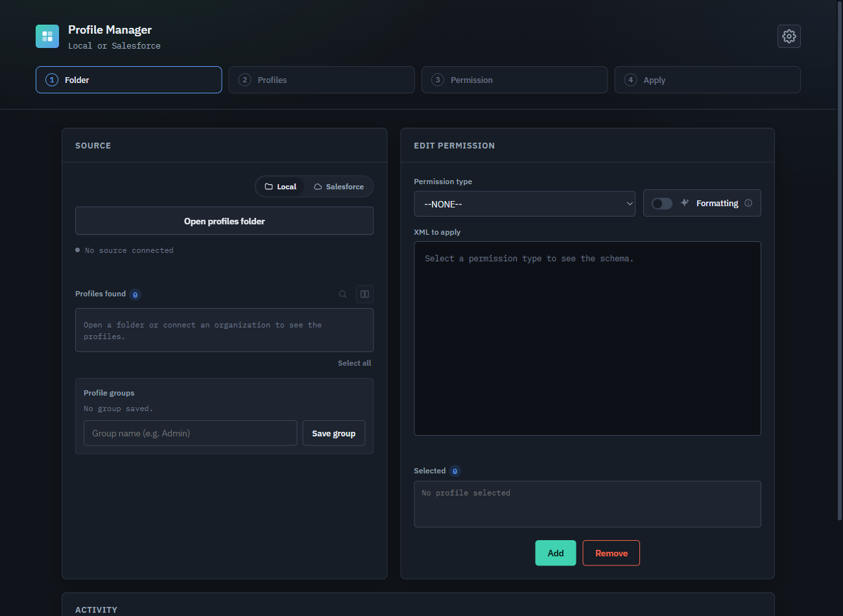Screen dimensions: 843x616
Task: Click the ACTIVITY section heading
Action: (96, 610)
